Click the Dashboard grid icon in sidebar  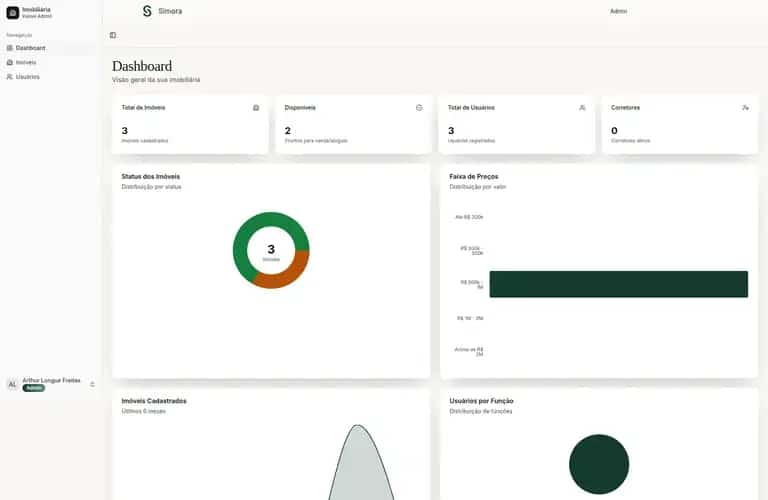pos(9,48)
